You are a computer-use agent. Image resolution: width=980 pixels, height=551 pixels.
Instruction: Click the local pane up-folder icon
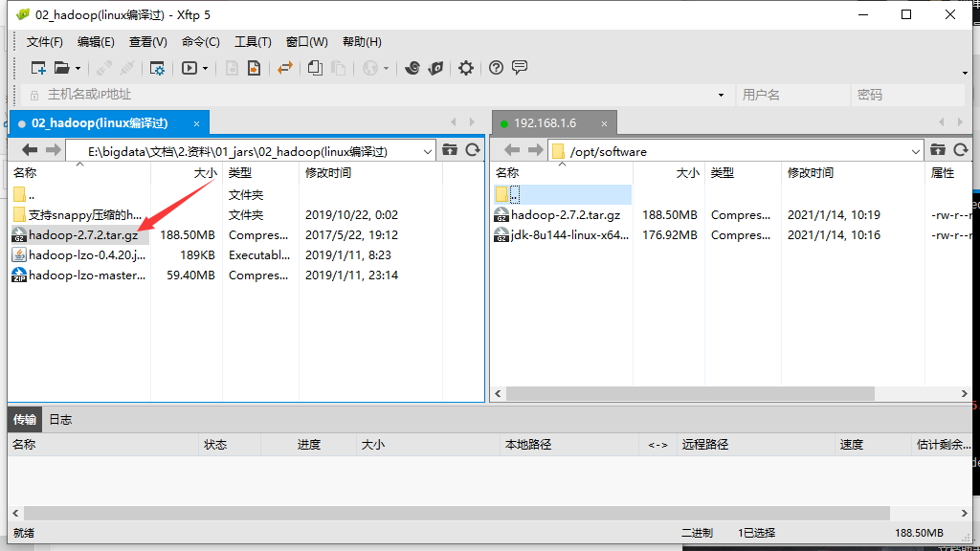pyautogui.click(x=450, y=149)
